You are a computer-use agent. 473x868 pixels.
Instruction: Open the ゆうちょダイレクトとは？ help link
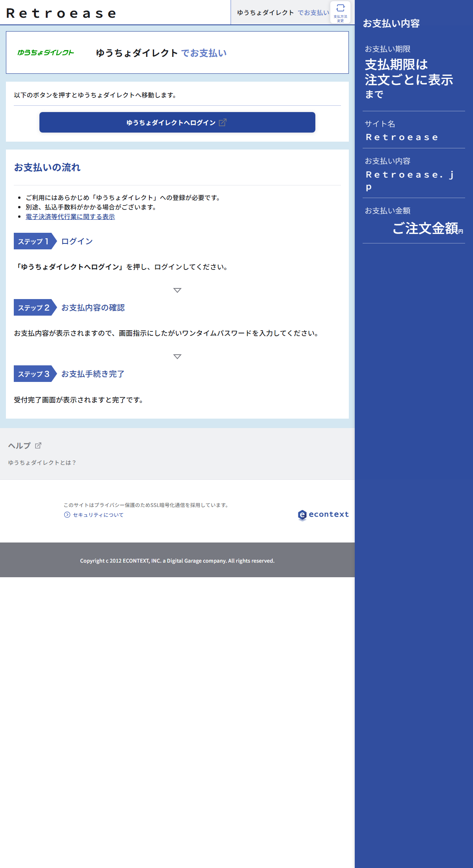tap(42, 462)
